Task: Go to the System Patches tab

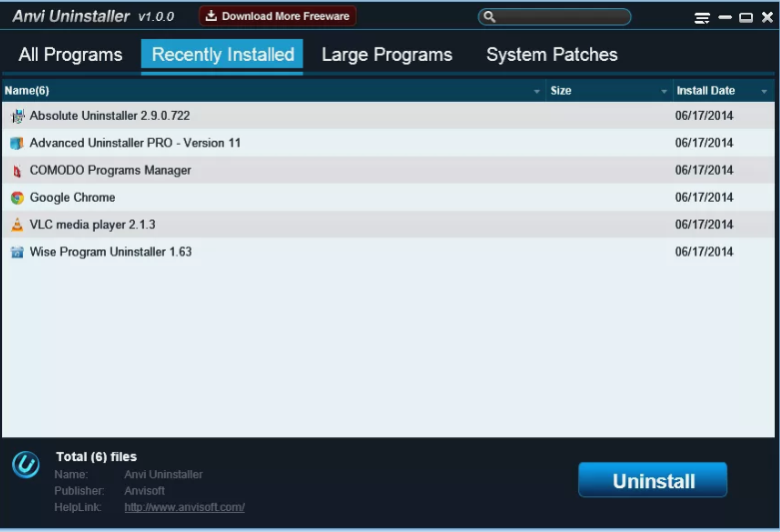Action: [551, 55]
